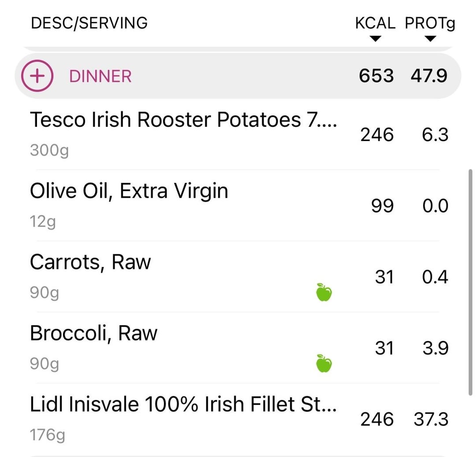Screen dimensions: 476x457
Task: Open the PROTg column dropdown arrow
Action: (x=431, y=39)
